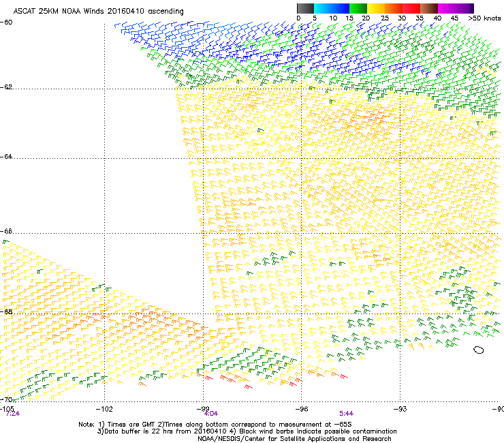
Task: Click the small island outline near bottom right
Action: click(479, 350)
